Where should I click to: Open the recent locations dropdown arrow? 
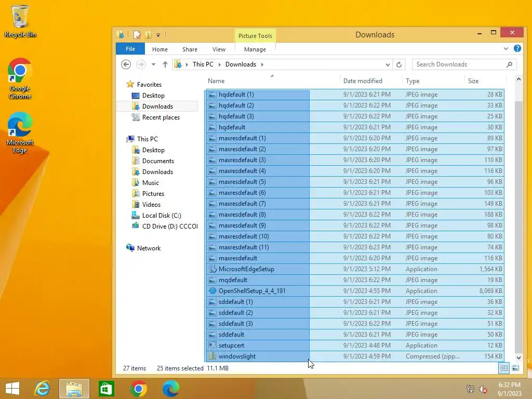click(153, 64)
